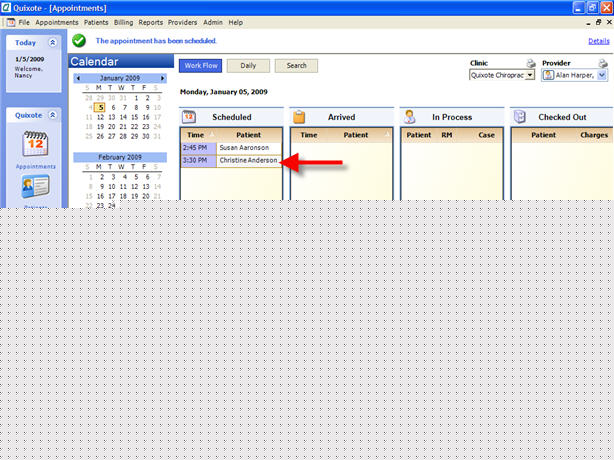Collapse the Today panel
The image size is (614, 460).
(x=52, y=42)
